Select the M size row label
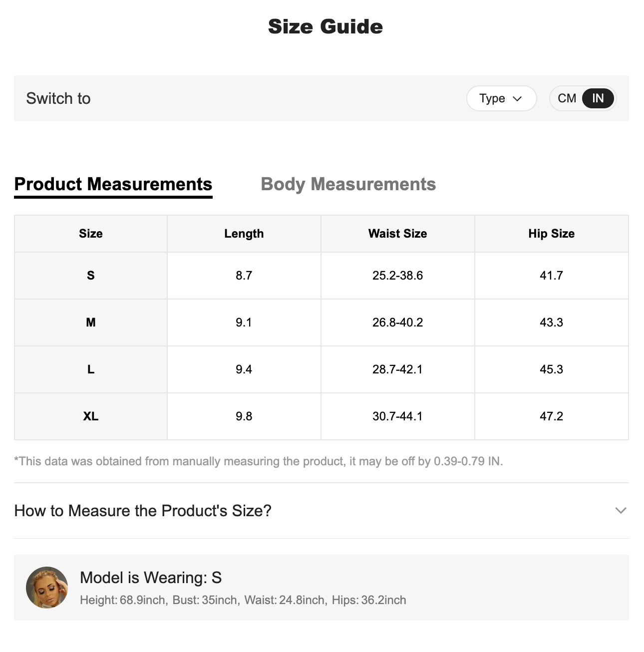644x652 pixels. pos(91,323)
